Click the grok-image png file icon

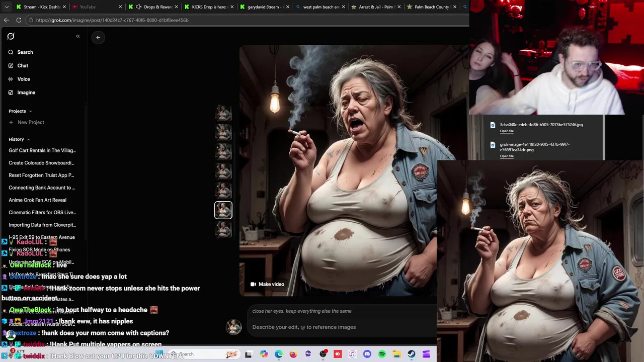click(493, 145)
